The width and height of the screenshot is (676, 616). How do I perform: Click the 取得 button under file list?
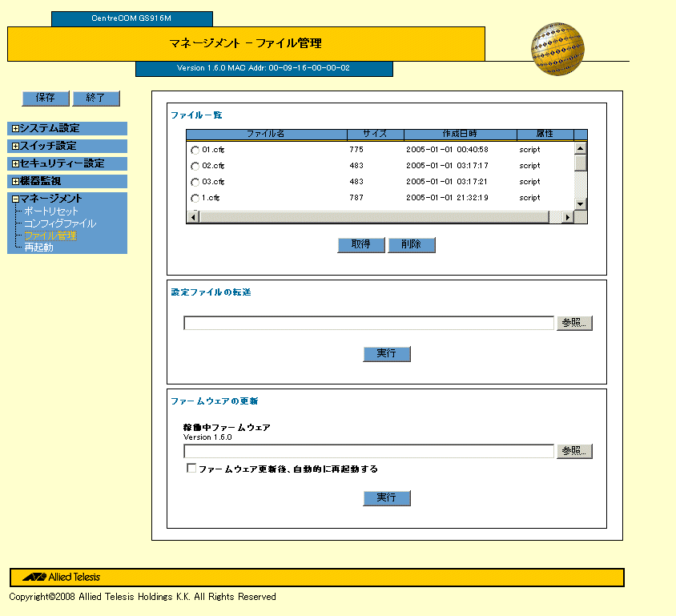pyautogui.click(x=361, y=244)
